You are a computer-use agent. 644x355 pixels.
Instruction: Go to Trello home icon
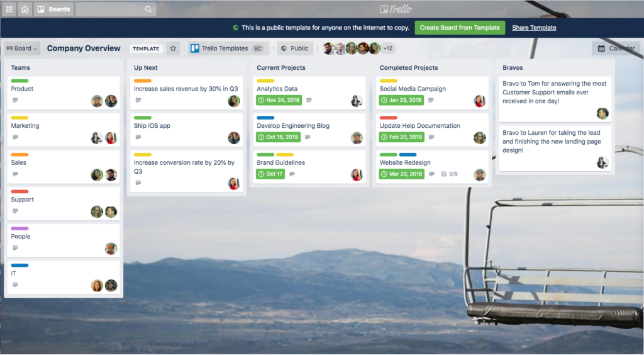[x=25, y=9]
